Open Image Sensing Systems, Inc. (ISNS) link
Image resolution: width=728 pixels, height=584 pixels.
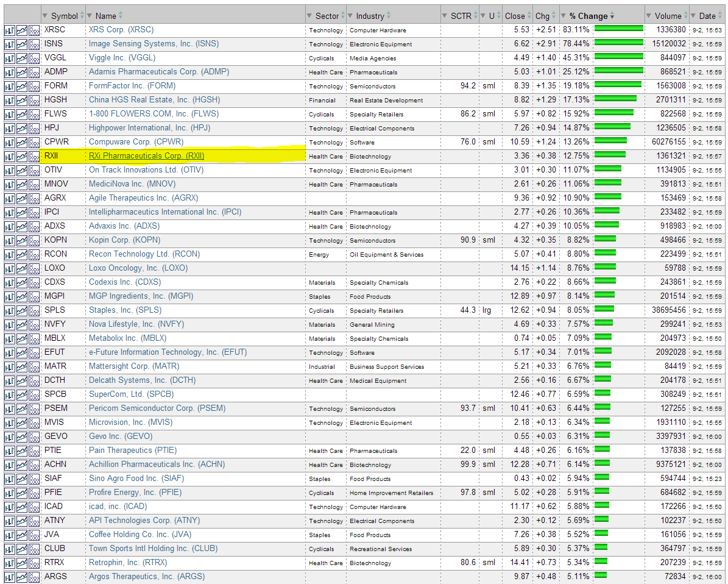coord(154,44)
